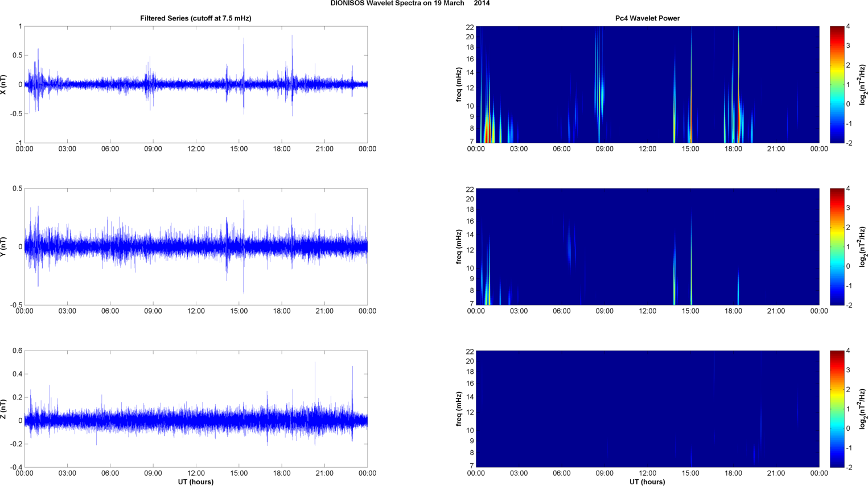Click the 06:00 tick under the bottom spectrogram
This screenshot has width=868, height=486.
click(561, 473)
